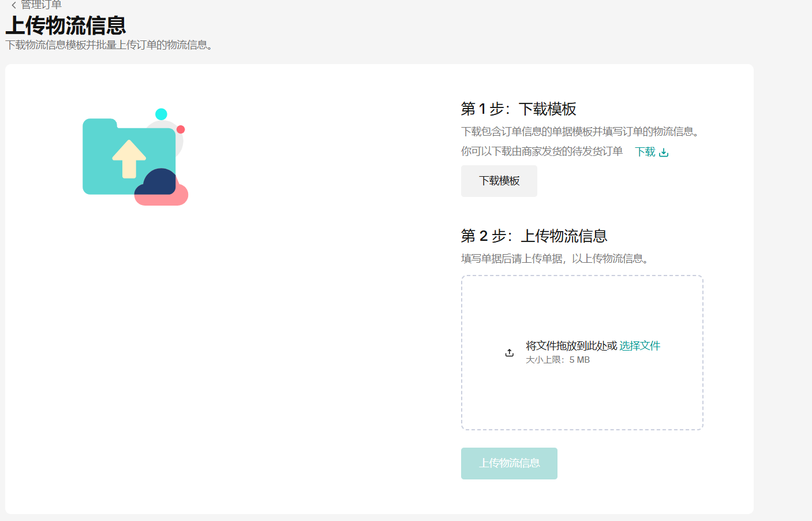Click the 上传物流信息 page title
Image resolution: width=812 pixels, height=521 pixels.
coord(66,25)
